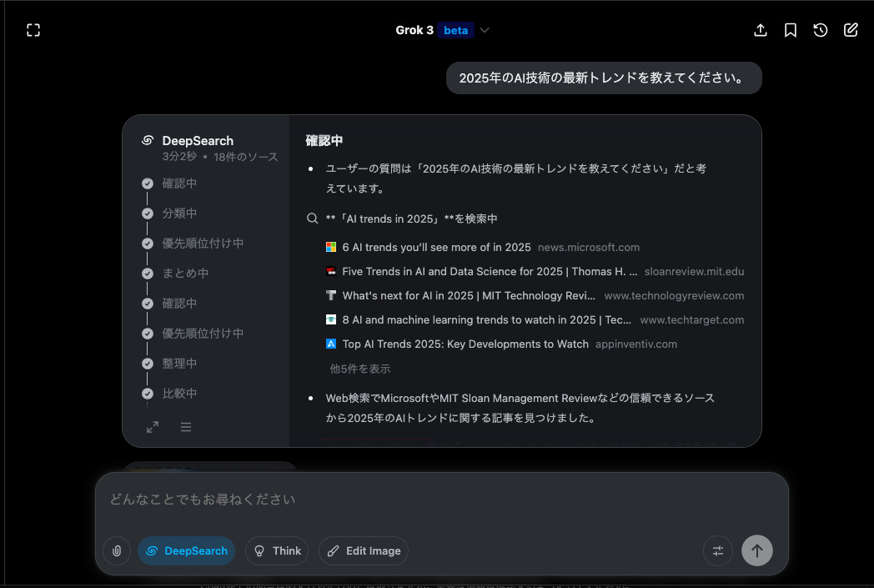Select the 整理中 step
874x588 pixels.
point(179,364)
